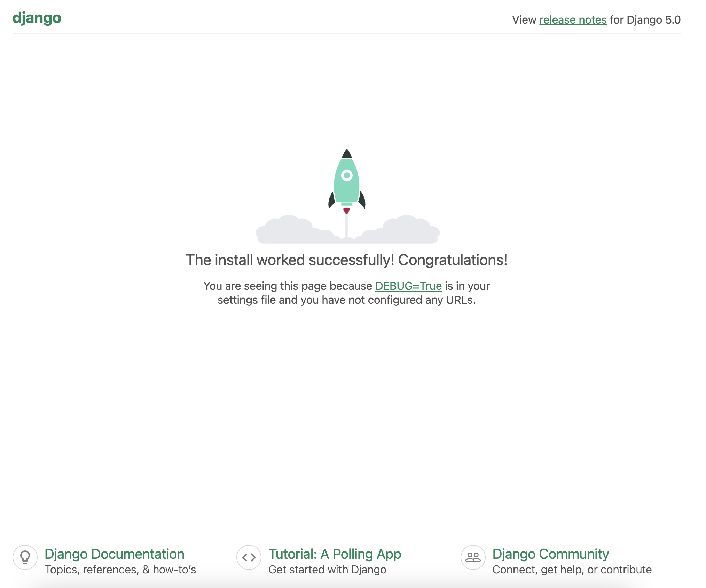Screen dimensions: 706x588
Task: Click the people community icon
Action: pyautogui.click(x=473, y=557)
